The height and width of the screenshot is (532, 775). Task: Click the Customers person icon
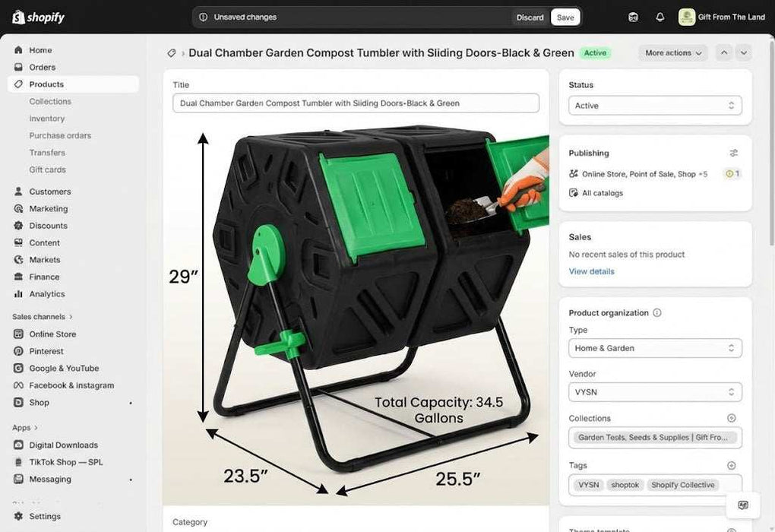[18, 192]
